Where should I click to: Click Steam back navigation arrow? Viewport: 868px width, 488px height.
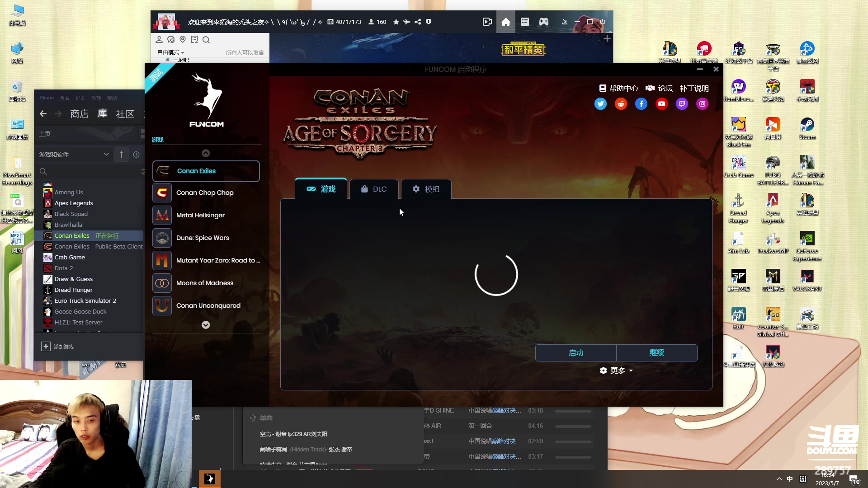pos(43,114)
